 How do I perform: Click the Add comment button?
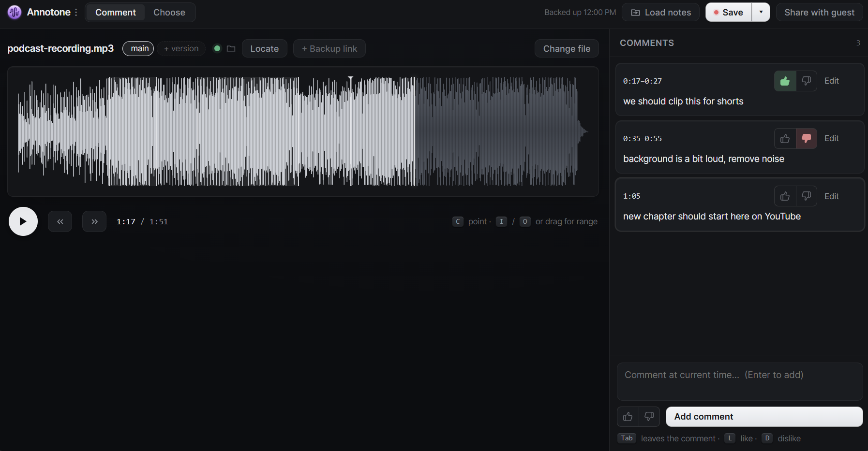(764, 417)
